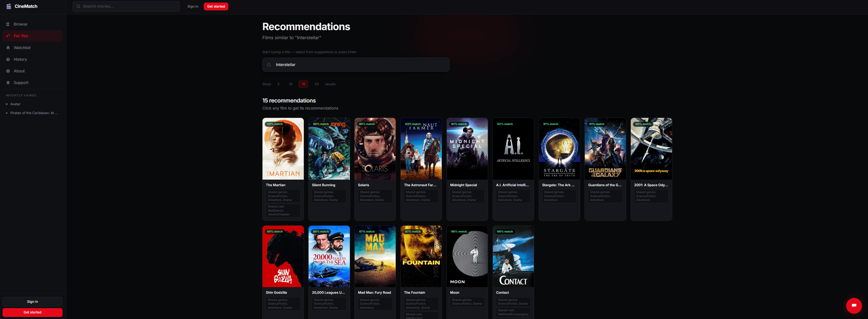Open the Contact poster
The width and height of the screenshot is (868, 319).
point(513,256)
